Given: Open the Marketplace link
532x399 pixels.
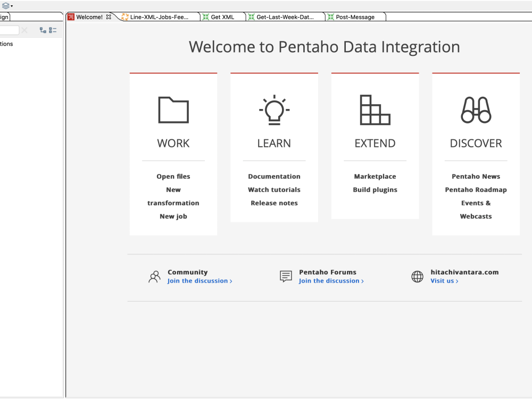Looking at the screenshot, I should 375,177.
